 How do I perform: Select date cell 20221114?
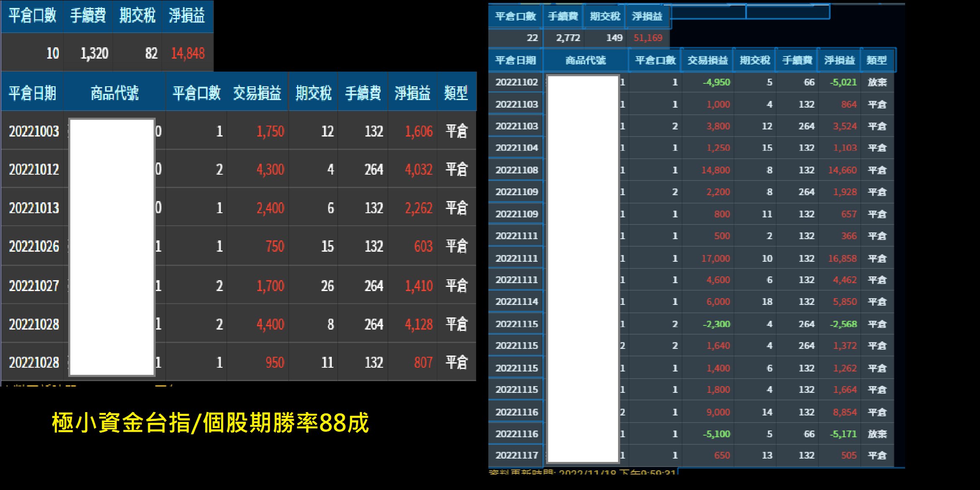pos(517,302)
